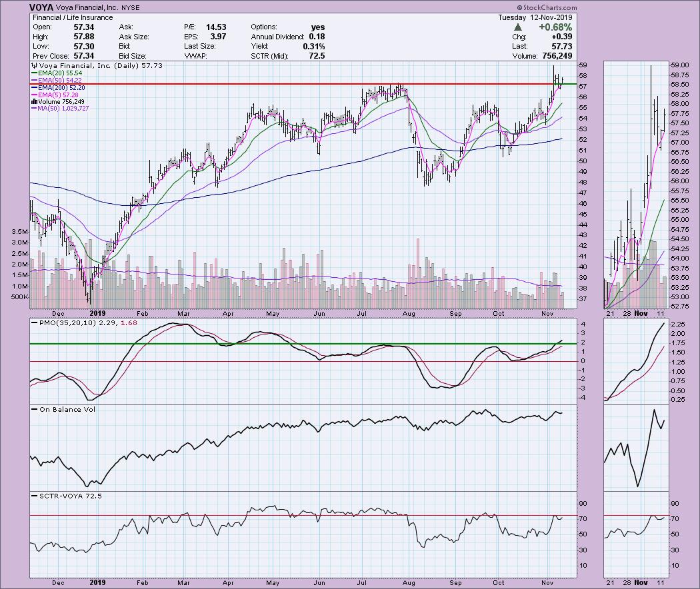This screenshot has width=700, height=589.
Task: Click the Prev Close value 57.34
Action: pos(84,56)
